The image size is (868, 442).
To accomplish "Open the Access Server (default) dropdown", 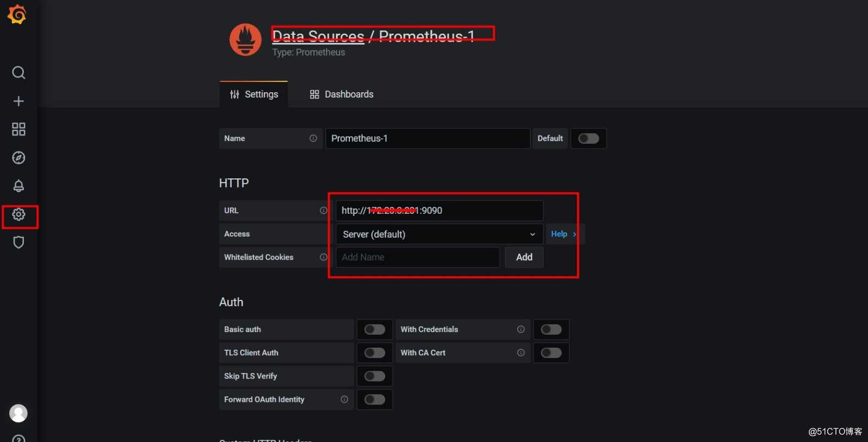I will [439, 234].
